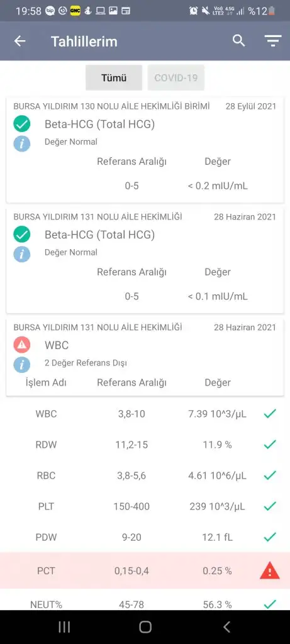The image size is (290, 644).
Task: Collapse the WBC test panel header
Action: tap(145, 357)
